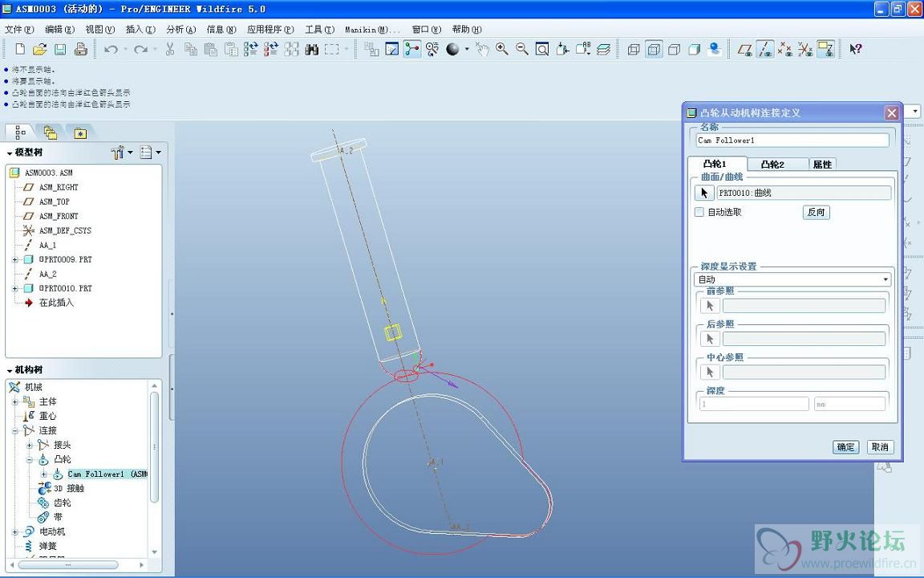Viewport: 924px width, 578px height.
Task: Select 在此插入 in model tree
Action: point(56,303)
